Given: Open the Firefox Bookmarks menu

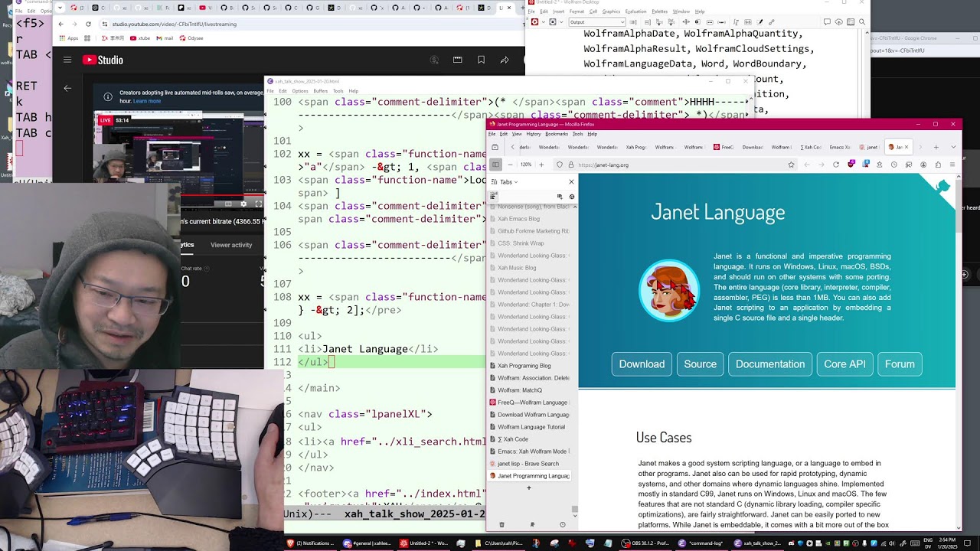Looking at the screenshot, I should (556, 134).
